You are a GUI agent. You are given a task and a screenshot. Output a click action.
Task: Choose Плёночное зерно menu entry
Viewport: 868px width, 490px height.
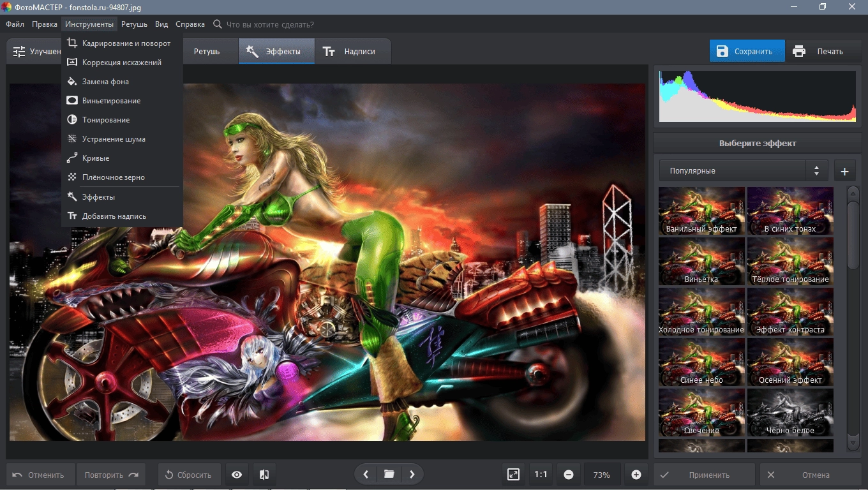tap(122, 177)
